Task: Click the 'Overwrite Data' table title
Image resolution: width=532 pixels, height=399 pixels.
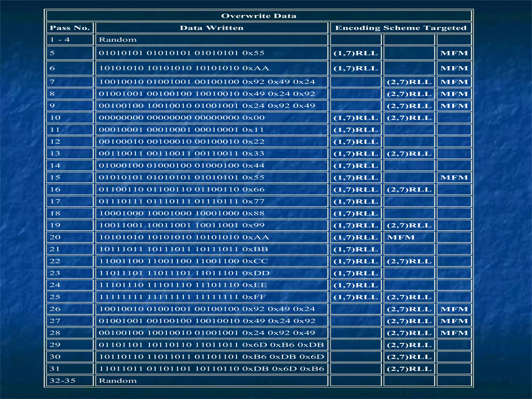Action: coord(259,16)
